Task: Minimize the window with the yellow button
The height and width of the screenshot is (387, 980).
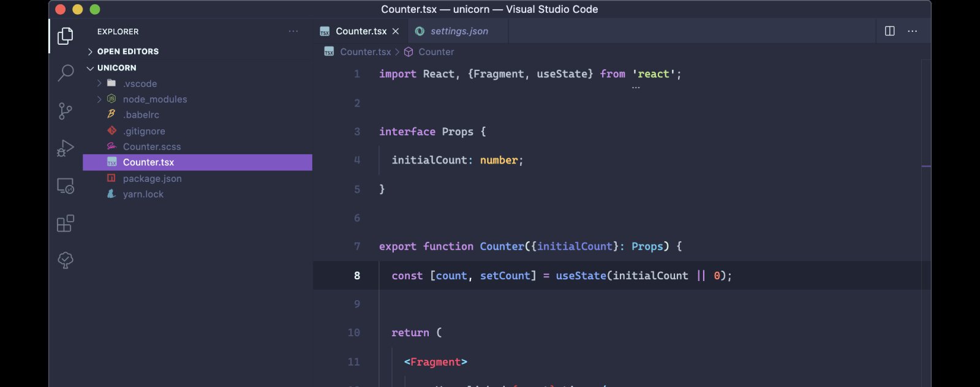Action: tap(77, 9)
